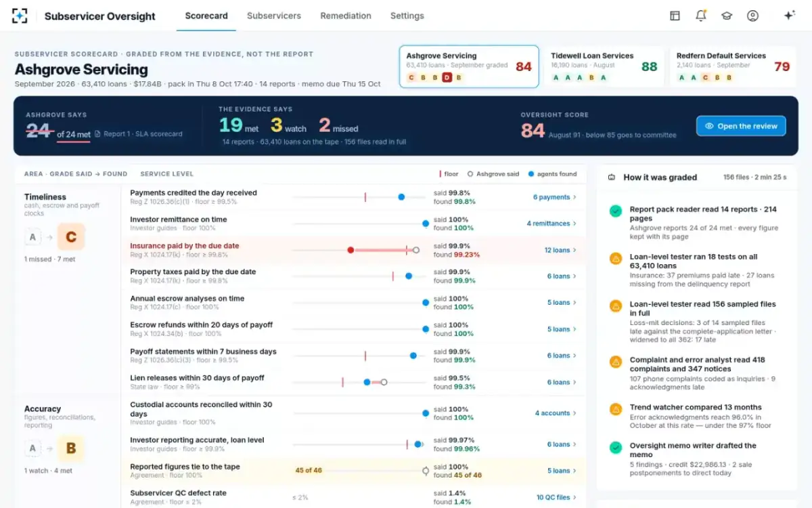Screen dimensions: 812x508
Task: Click warning icon beside Loan-level tester read 156 files
Action: [615, 306]
